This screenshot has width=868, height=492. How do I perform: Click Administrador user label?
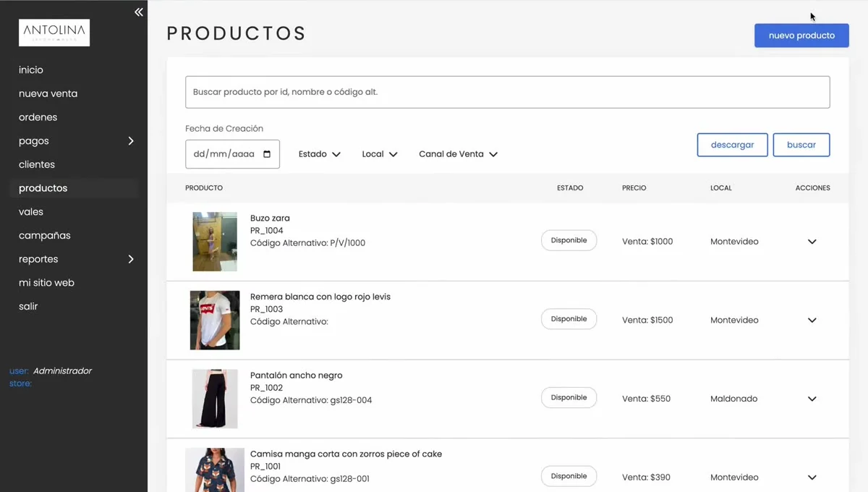click(x=62, y=371)
